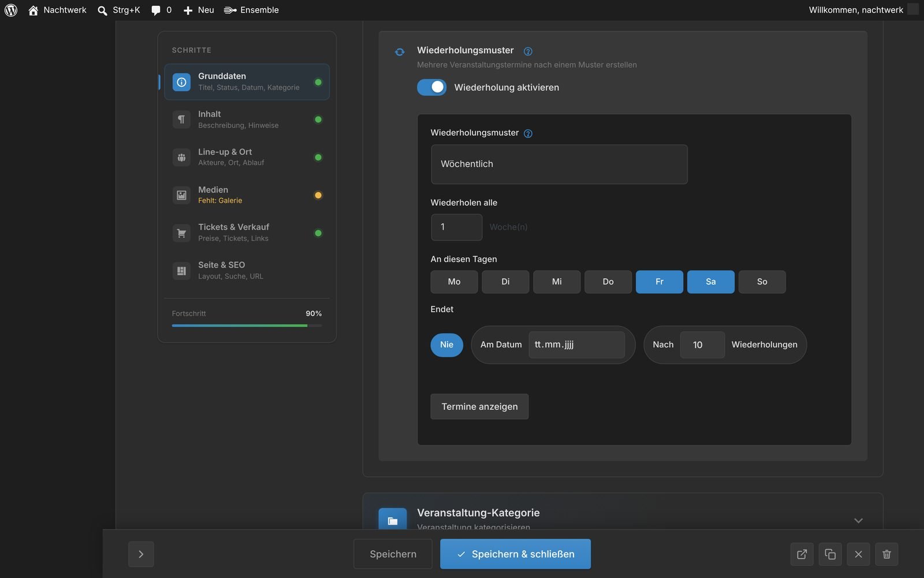Toggle the Mo weekday button
Image resolution: width=924 pixels, height=578 pixels.
[x=454, y=282]
